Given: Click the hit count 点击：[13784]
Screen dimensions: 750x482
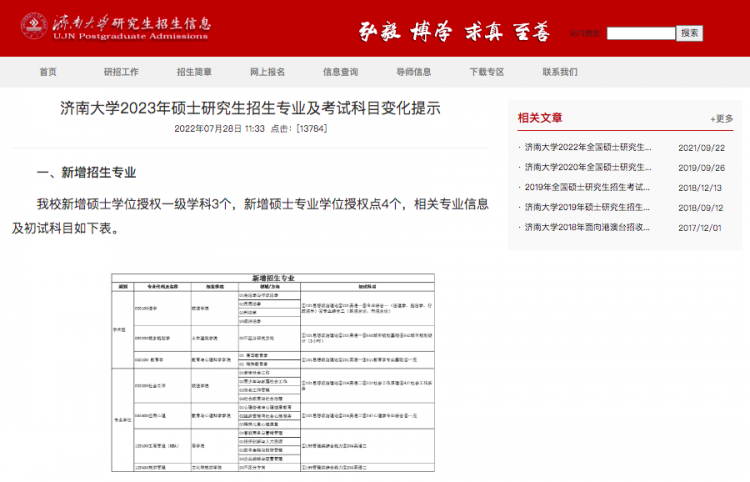Looking at the screenshot, I should coord(299,129).
